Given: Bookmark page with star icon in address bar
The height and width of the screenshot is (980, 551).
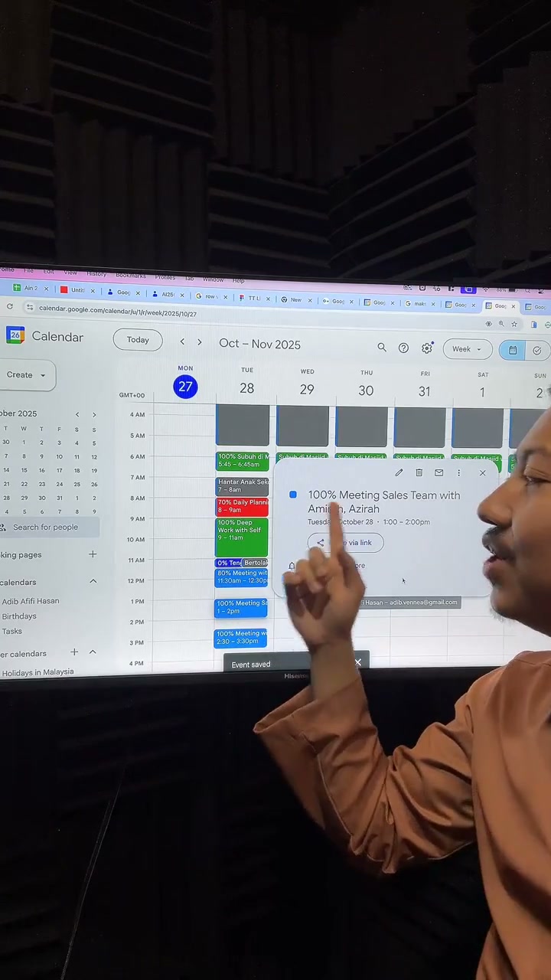Looking at the screenshot, I should 514,325.
